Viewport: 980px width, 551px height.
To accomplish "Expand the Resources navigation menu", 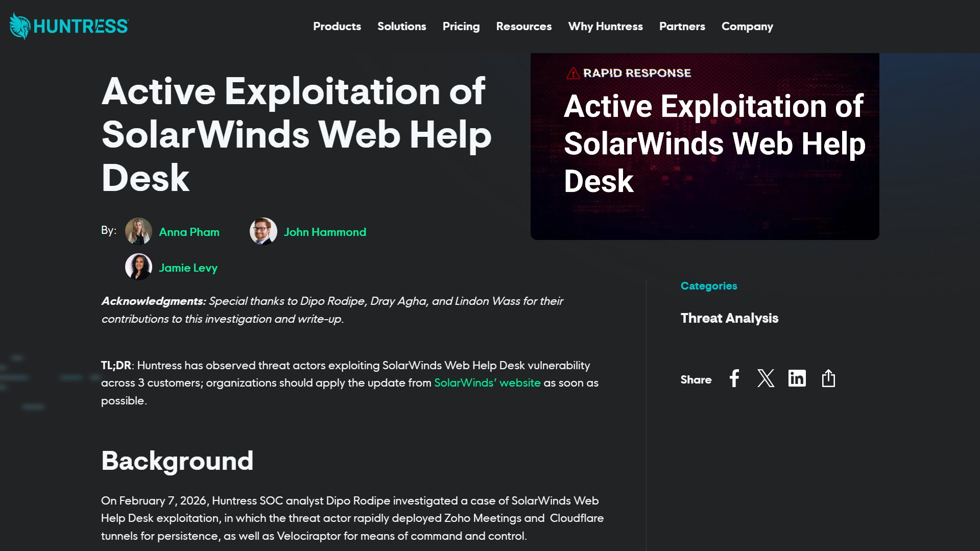I will pos(523,27).
